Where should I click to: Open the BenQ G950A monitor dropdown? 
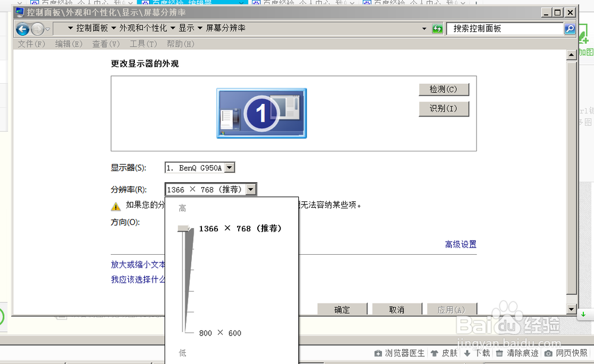click(x=229, y=167)
